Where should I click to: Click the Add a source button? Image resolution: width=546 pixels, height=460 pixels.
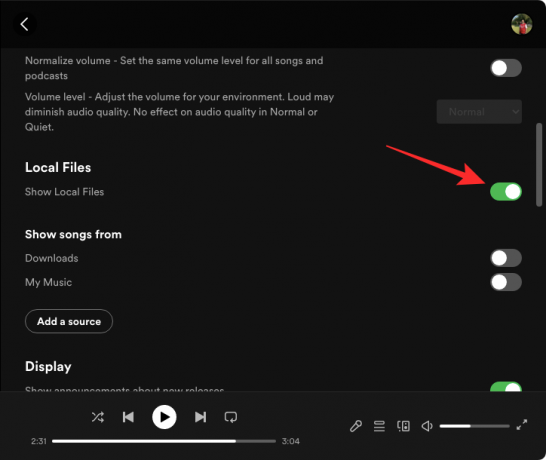click(69, 321)
